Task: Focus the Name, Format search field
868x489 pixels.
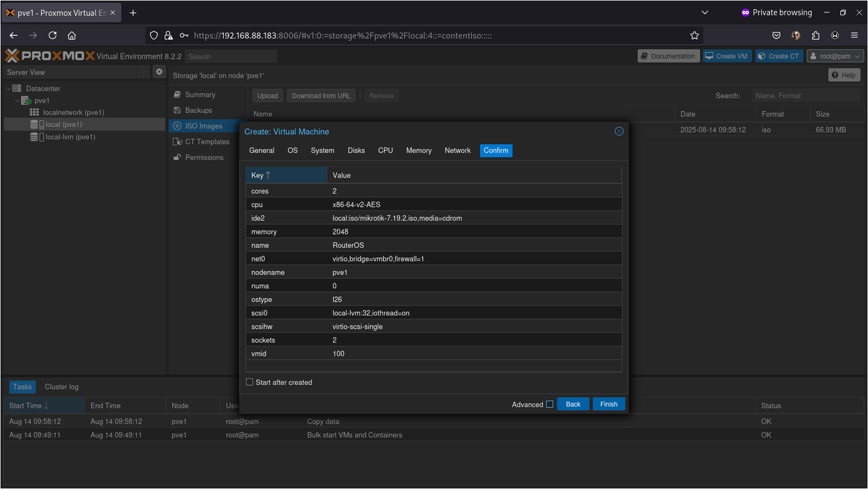Action: (x=806, y=96)
